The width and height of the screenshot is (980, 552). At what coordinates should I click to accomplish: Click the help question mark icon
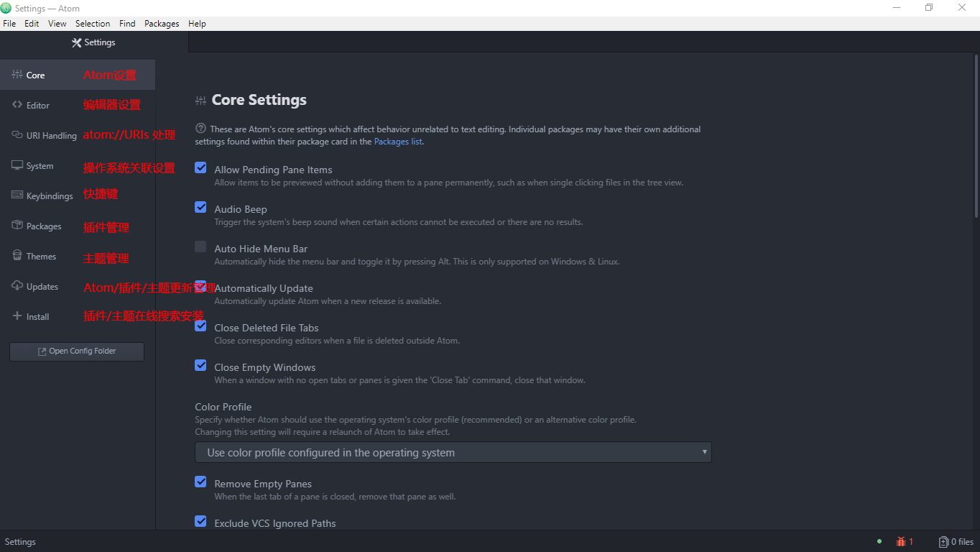200,129
